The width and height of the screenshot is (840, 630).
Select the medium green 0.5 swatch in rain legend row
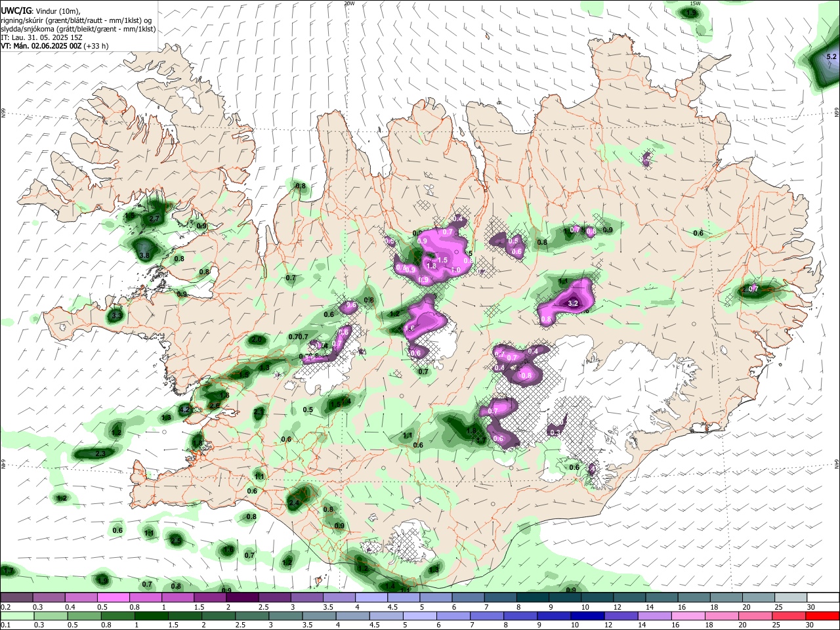click(x=83, y=616)
